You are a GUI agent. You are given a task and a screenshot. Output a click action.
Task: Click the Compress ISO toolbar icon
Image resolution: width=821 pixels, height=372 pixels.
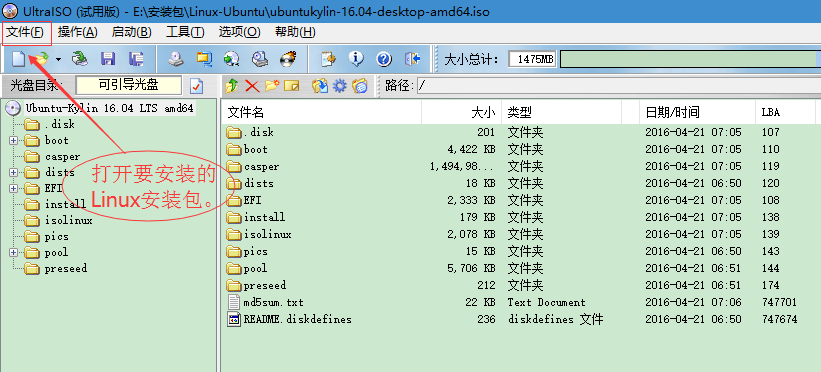(203, 59)
